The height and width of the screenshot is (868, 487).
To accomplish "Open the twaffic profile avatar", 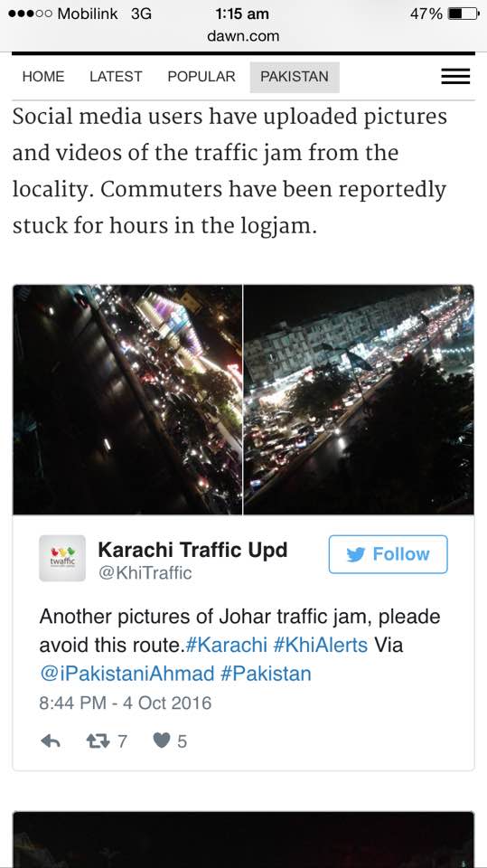I will (x=62, y=558).
